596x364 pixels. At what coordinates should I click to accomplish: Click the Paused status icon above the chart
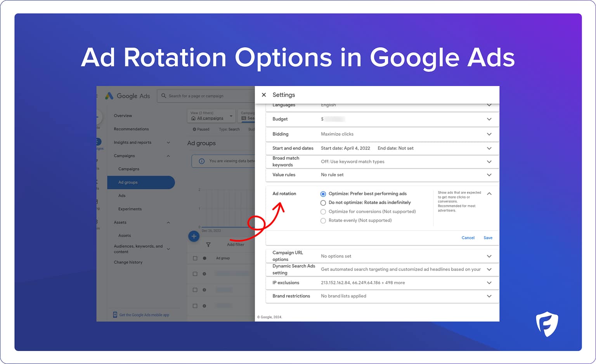(195, 129)
